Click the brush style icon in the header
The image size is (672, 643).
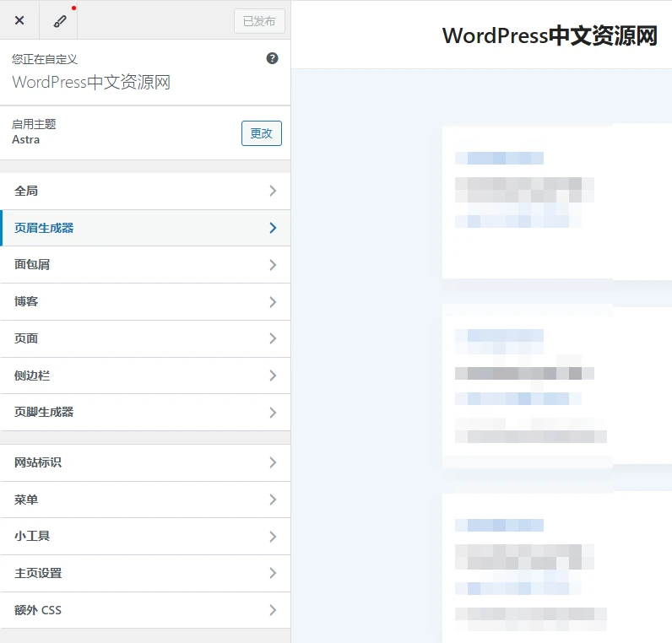(60, 20)
